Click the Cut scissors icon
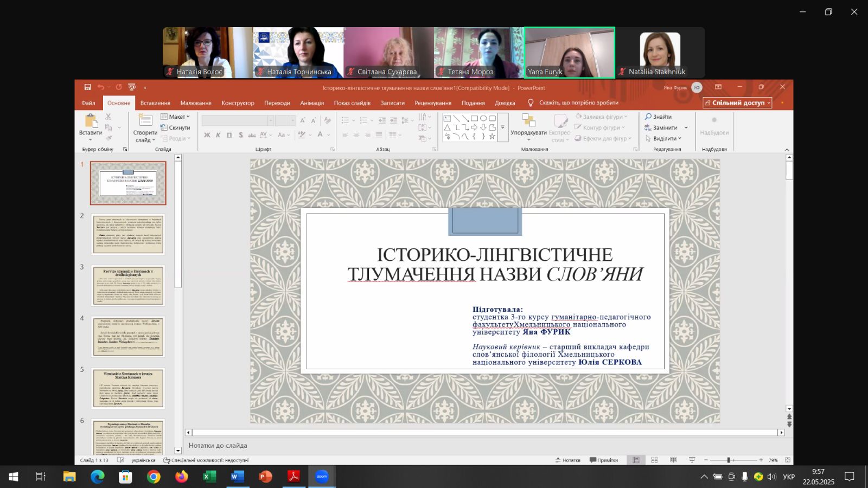Viewport: 868px width, 488px height. click(108, 117)
